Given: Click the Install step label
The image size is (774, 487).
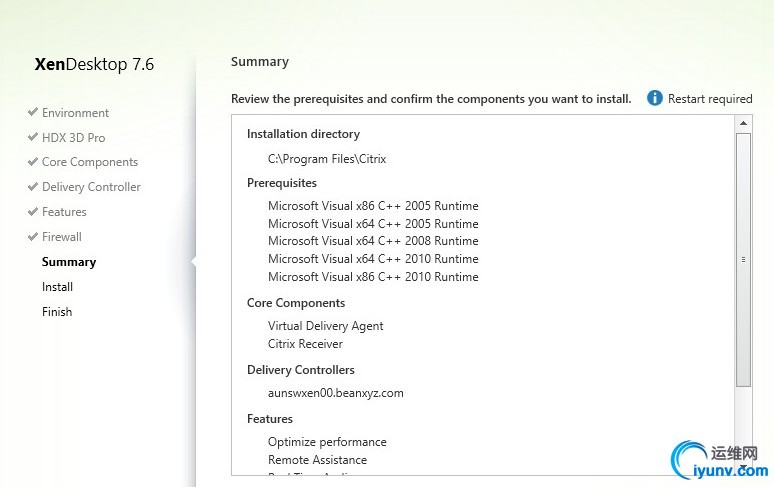Looking at the screenshot, I should [x=57, y=287].
